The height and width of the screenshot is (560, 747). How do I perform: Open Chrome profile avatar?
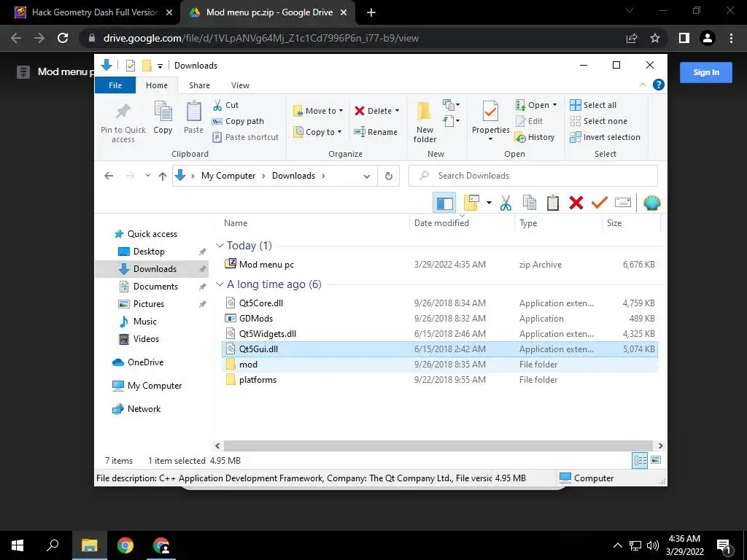coord(708,38)
